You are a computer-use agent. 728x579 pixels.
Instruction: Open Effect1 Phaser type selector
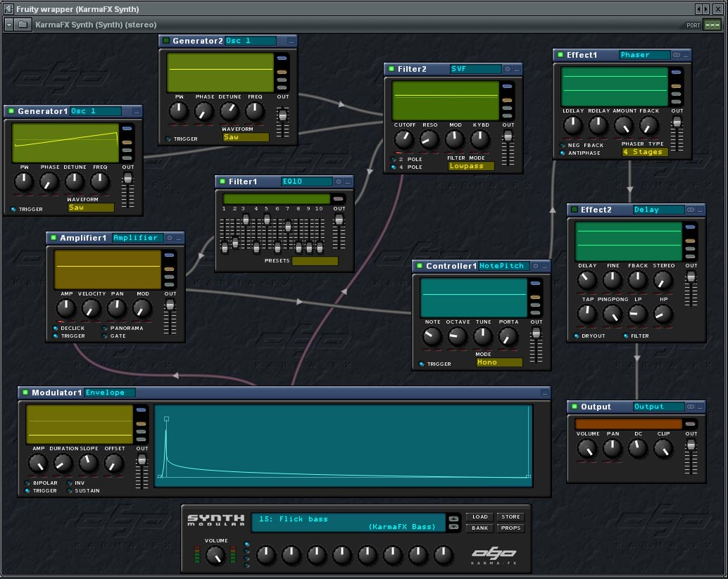click(x=645, y=55)
